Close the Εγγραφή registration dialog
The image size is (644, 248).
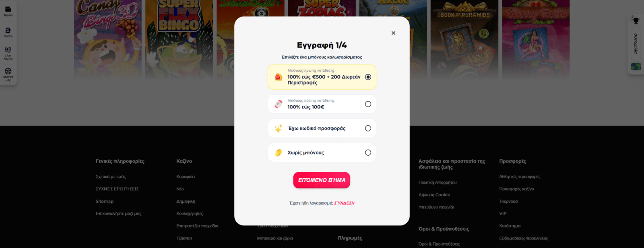coord(393,33)
